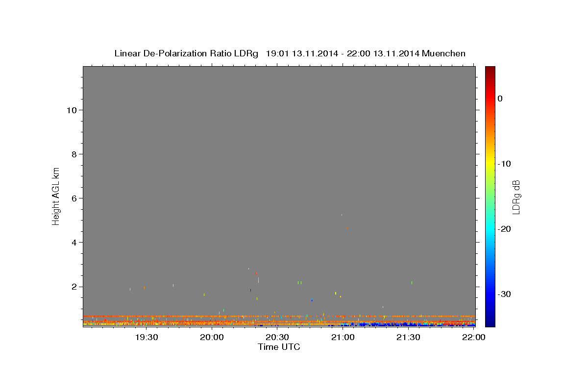Click the dark red top of the colorbar
Image resolution: width=588 pixels, height=392 pixels.
tap(490, 70)
